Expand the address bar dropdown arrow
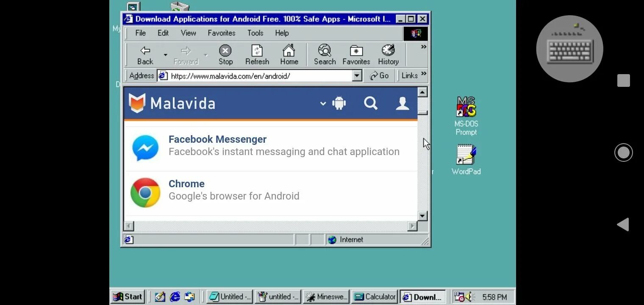The image size is (644, 305). tap(357, 76)
